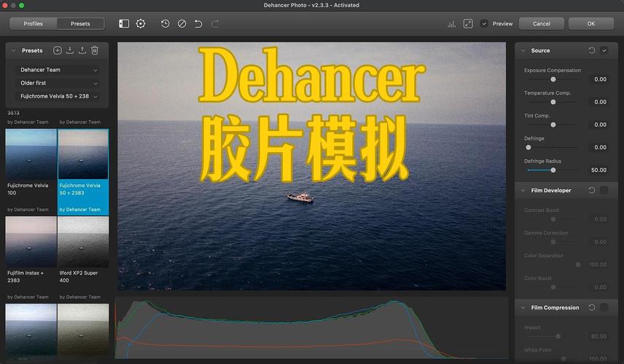Toggle the Preview checkbox
This screenshot has width=624, height=364.
pos(485,23)
